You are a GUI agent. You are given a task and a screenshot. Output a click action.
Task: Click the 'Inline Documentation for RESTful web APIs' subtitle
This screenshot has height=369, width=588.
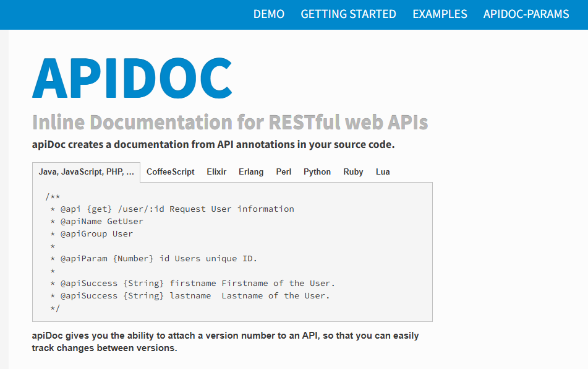tap(230, 123)
